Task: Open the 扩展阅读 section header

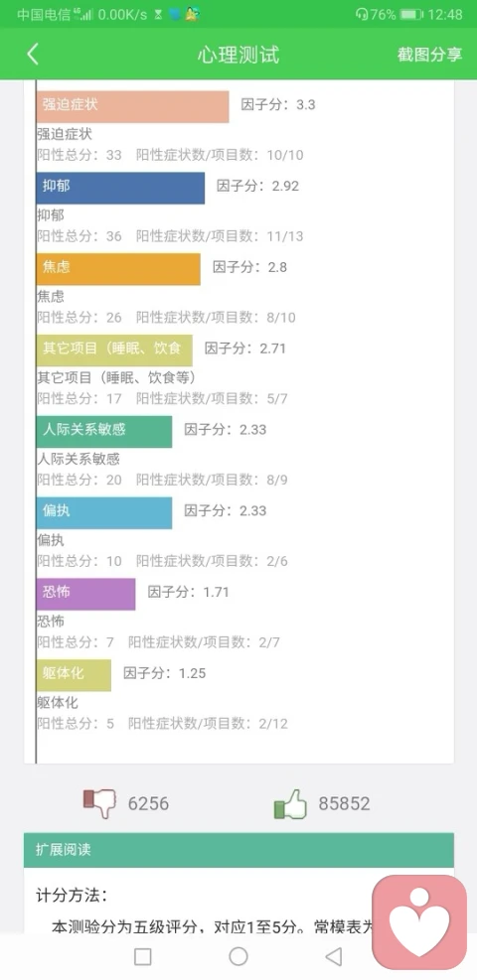Action: pos(238,850)
